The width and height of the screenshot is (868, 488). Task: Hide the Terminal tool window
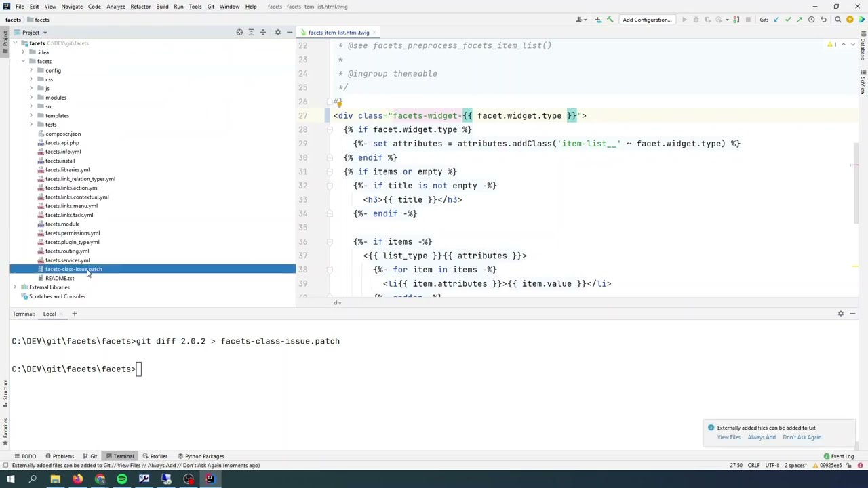852,314
